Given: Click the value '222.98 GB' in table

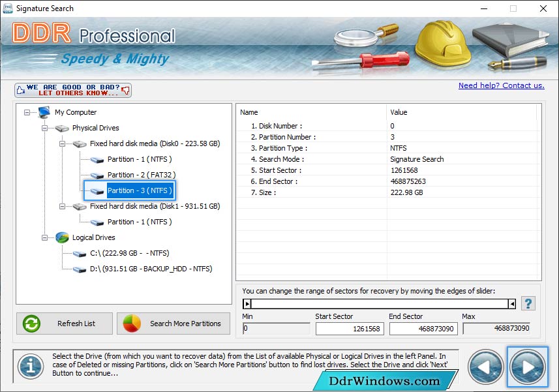Looking at the screenshot, I should pyautogui.click(x=406, y=192).
